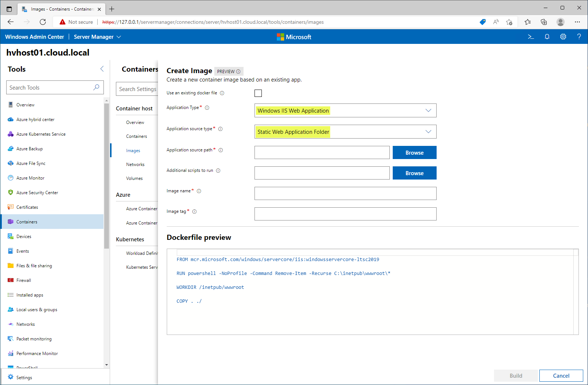Open Windows Admin Center settings gear
Viewport: 588px width, 385px height.
point(563,37)
